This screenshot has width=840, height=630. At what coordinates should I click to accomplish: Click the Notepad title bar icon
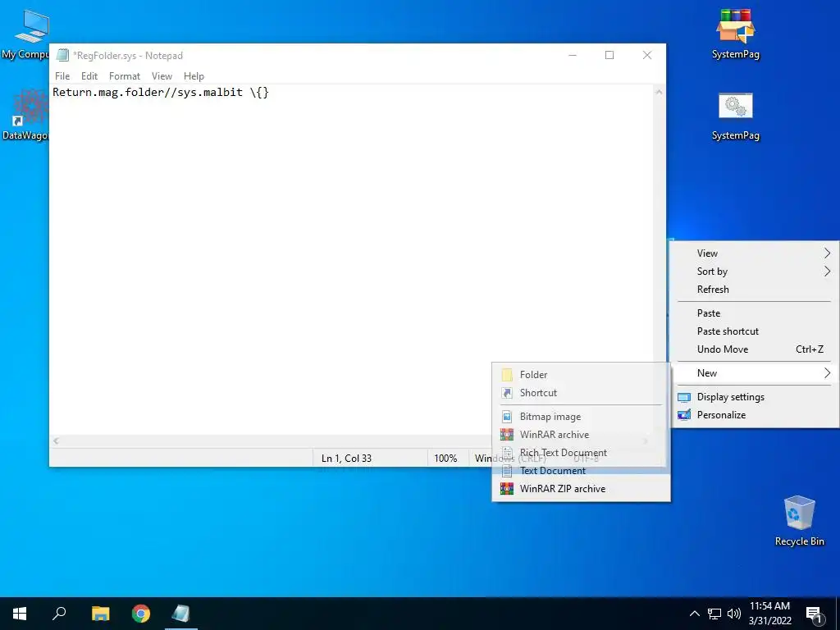tap(62, 55)
